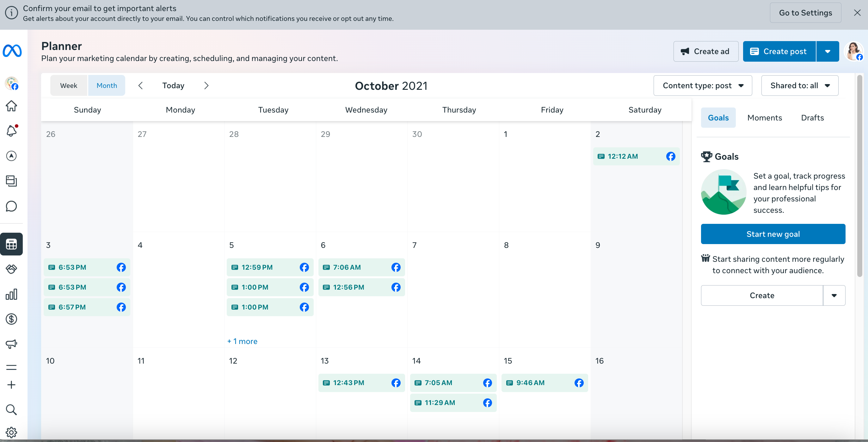Go to previous month arrow

(140, 86)
